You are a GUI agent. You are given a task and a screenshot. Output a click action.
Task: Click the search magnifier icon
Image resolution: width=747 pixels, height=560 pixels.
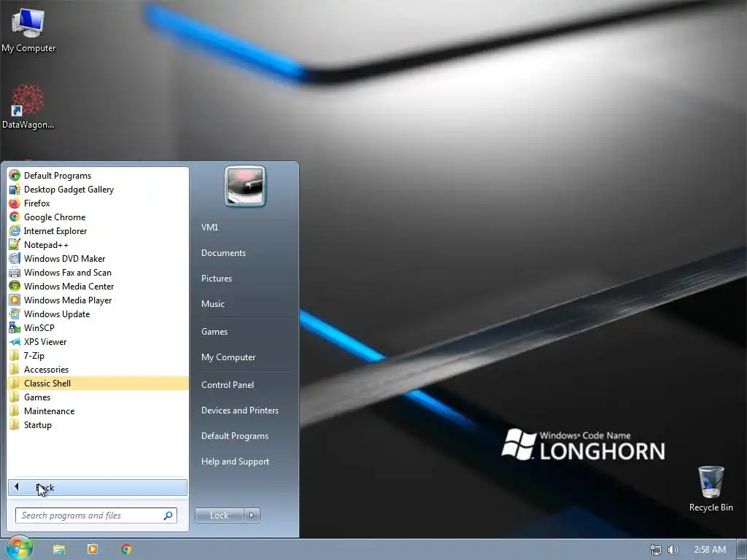(169, 516)
